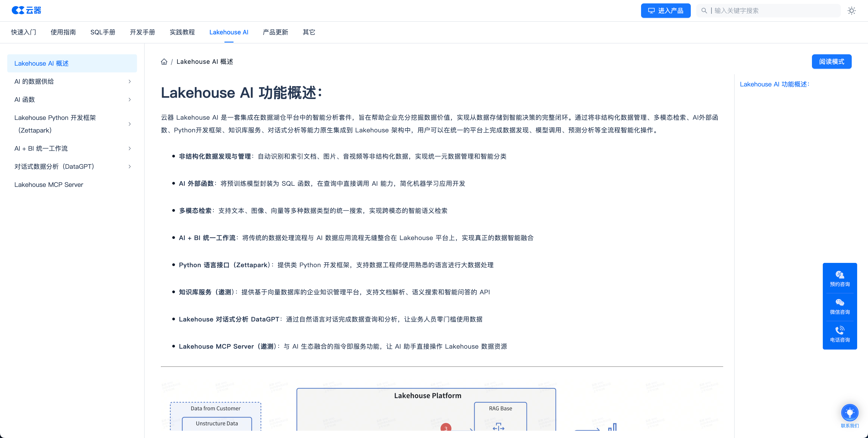
Task: Activate 阅读模式 reading mode
Action: click(831, 61)
